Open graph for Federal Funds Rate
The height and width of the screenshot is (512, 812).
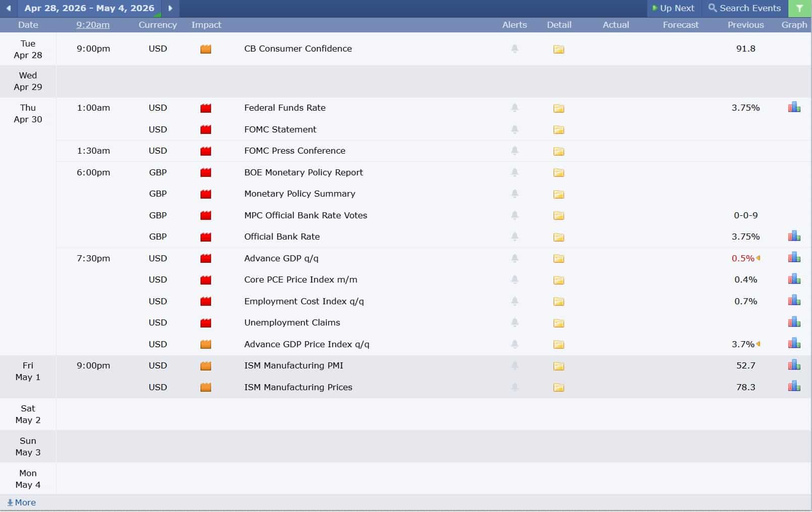pyautogui.click(x=794, y=107)
